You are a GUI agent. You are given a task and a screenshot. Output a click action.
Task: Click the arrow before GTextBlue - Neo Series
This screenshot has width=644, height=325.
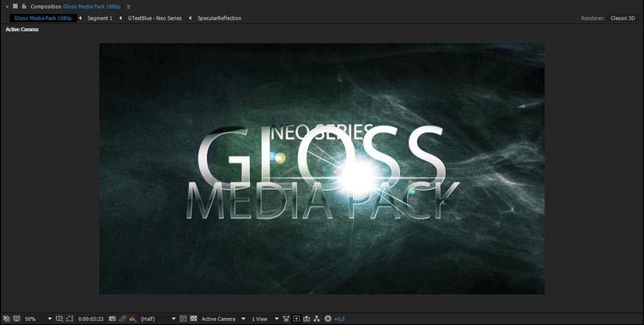121,18
